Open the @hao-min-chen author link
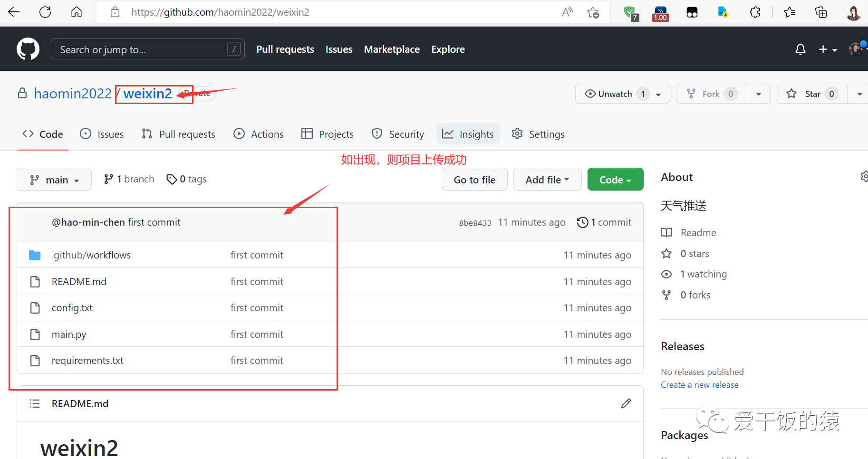Image resolution: width=868 pixels, height=459 pixels. pyautogui.click(x=88, y=222)
